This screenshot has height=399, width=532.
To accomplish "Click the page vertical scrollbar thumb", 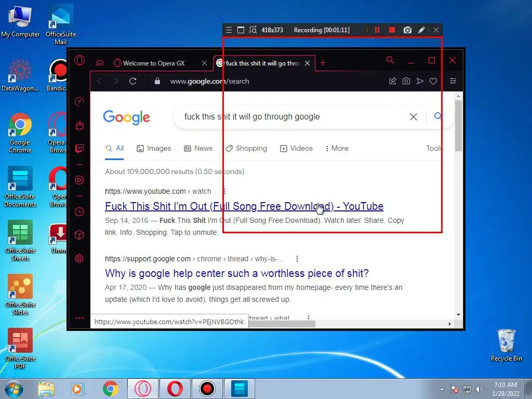I will 458,126.
